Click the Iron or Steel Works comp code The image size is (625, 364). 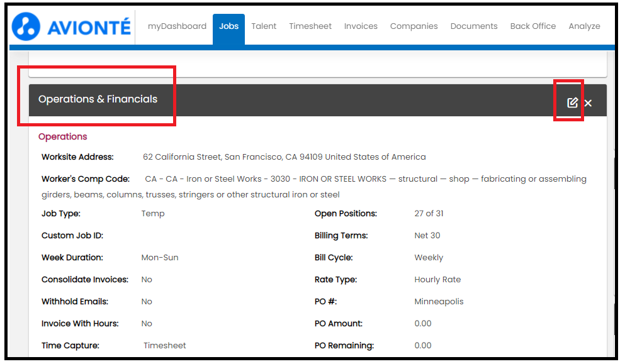314,187
